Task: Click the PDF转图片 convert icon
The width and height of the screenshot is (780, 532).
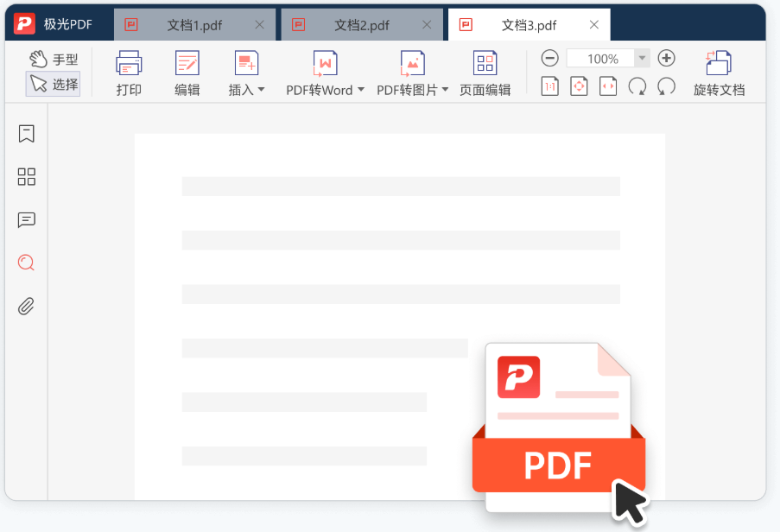Action: pyautogui.click(x=412, y=63)
